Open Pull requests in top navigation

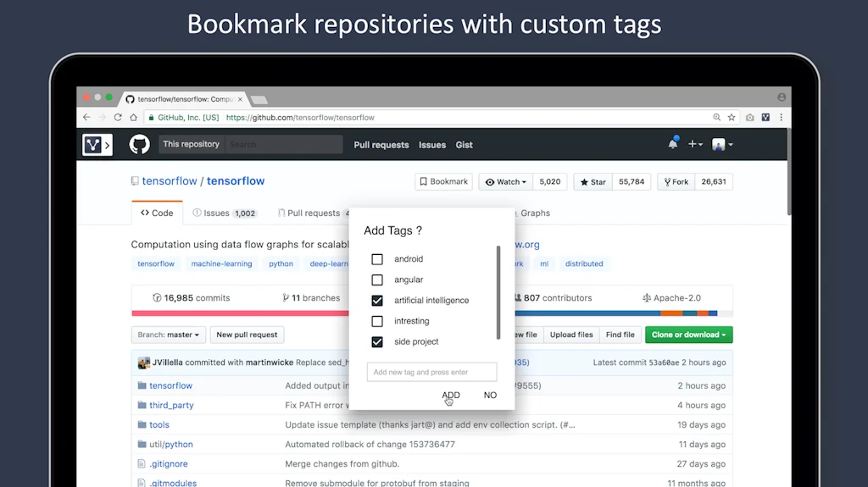tap(381, 145)
